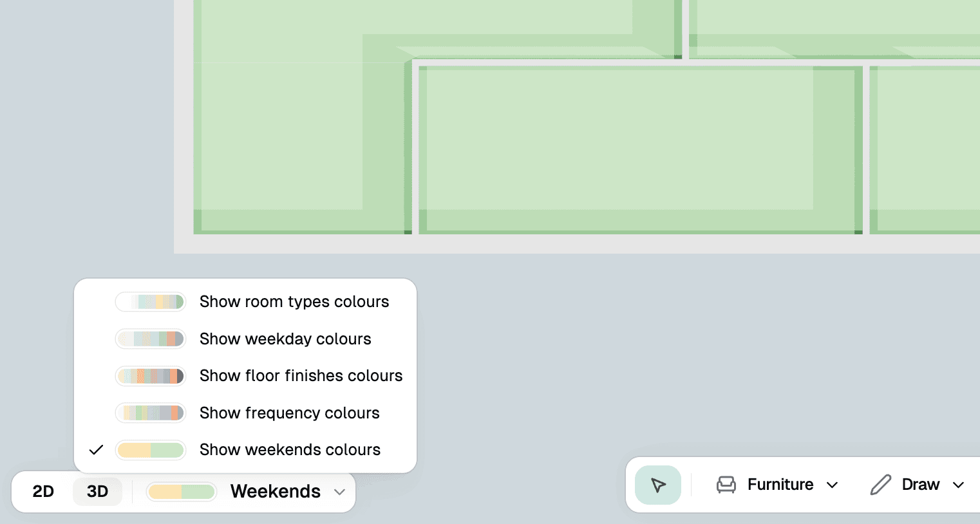Select the large middle green room
The height and width of the screenshot is (524, 980).
(641, 150)
